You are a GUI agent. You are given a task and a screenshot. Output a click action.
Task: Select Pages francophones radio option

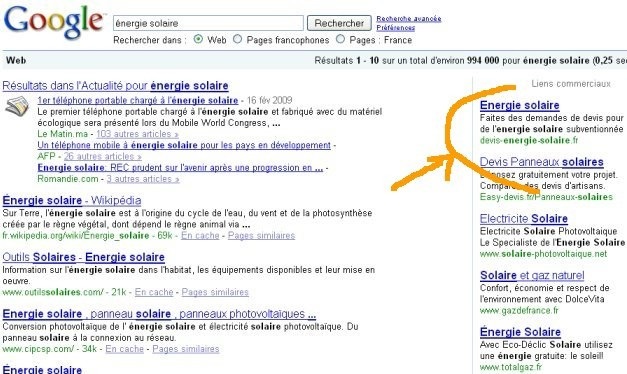pyautogui.click(x=238, y=39)
